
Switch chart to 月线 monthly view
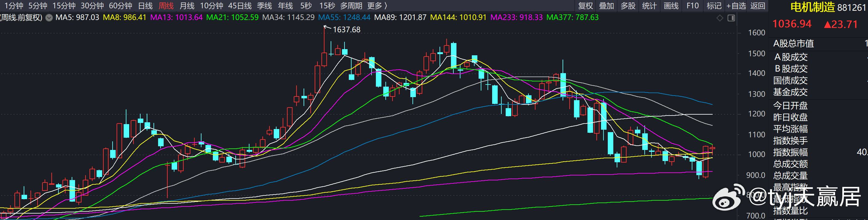(187, 6)
